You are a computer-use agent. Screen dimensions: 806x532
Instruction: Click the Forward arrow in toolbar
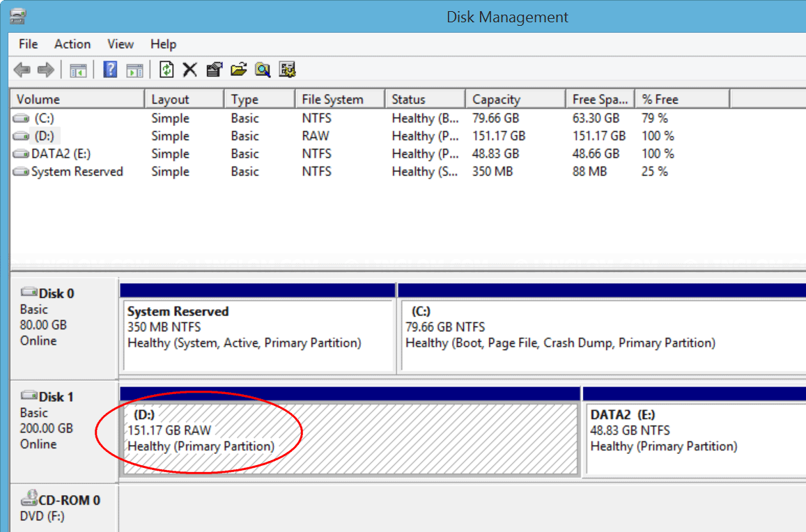[x=46, y=70]
